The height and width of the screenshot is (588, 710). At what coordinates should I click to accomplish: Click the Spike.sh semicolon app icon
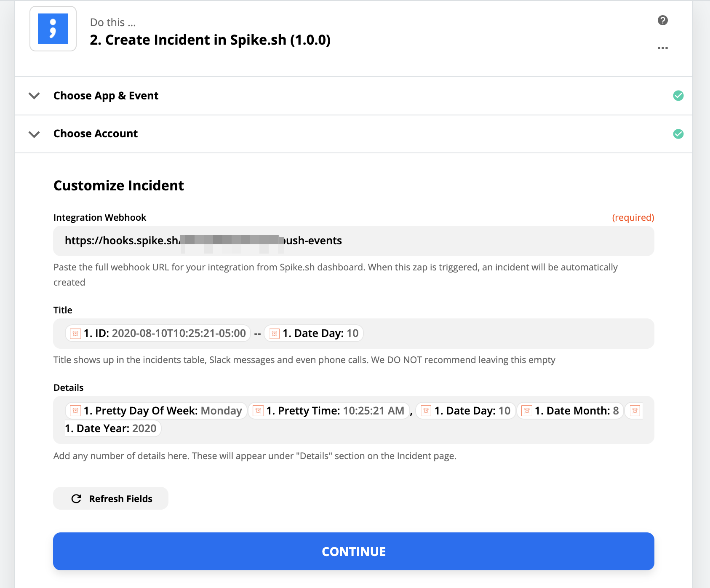(x=53, y=29)
